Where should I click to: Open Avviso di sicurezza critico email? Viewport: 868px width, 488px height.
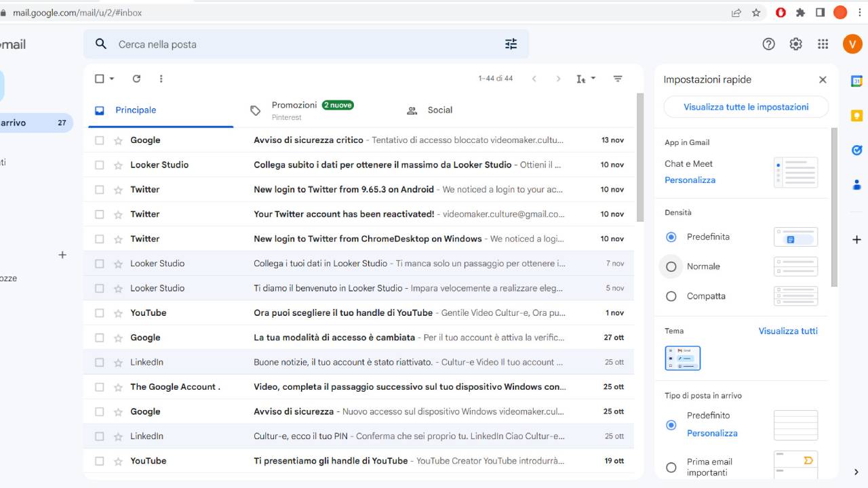point(359,140)
